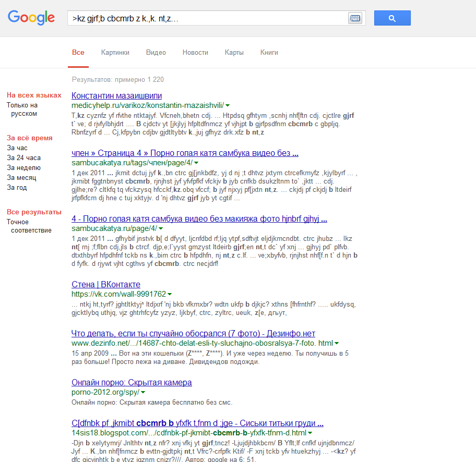Filter results За час
476x462 pixels.
coord(17,148)
